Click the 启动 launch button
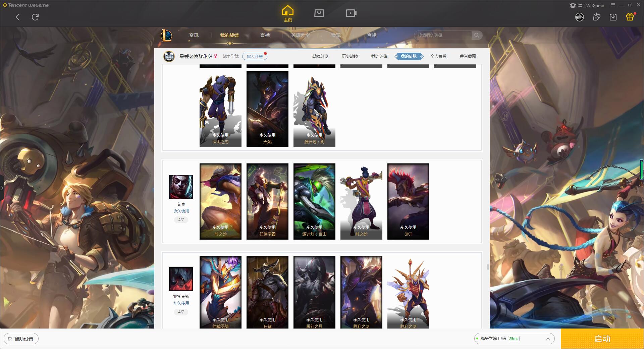The height and width of the screenshot is (349, 644). click(602, 339)
